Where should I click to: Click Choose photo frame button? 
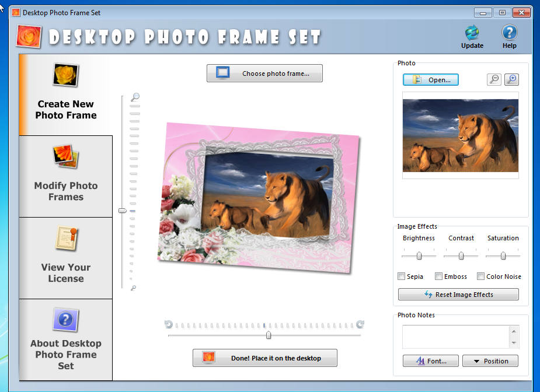[x=264, y=73]
